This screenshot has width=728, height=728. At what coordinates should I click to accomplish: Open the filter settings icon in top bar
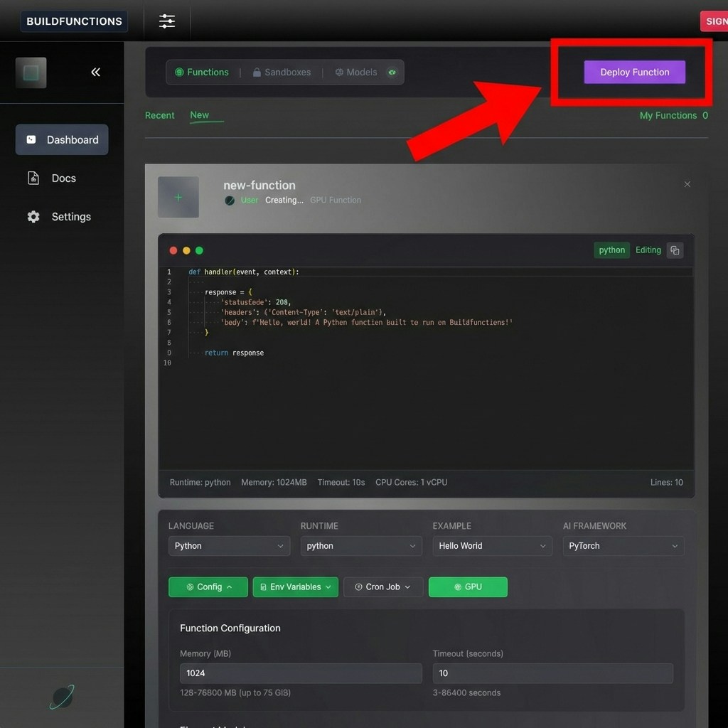point(167,21)
